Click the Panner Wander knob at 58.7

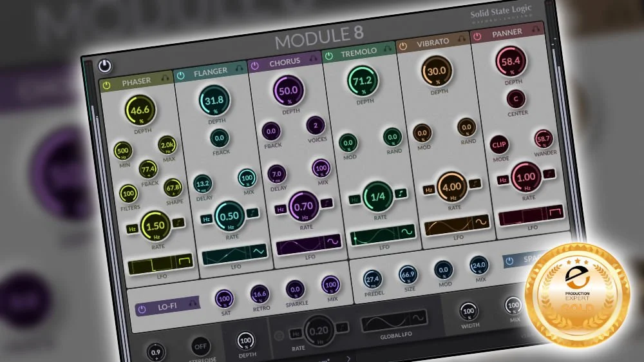coord(544,139)
